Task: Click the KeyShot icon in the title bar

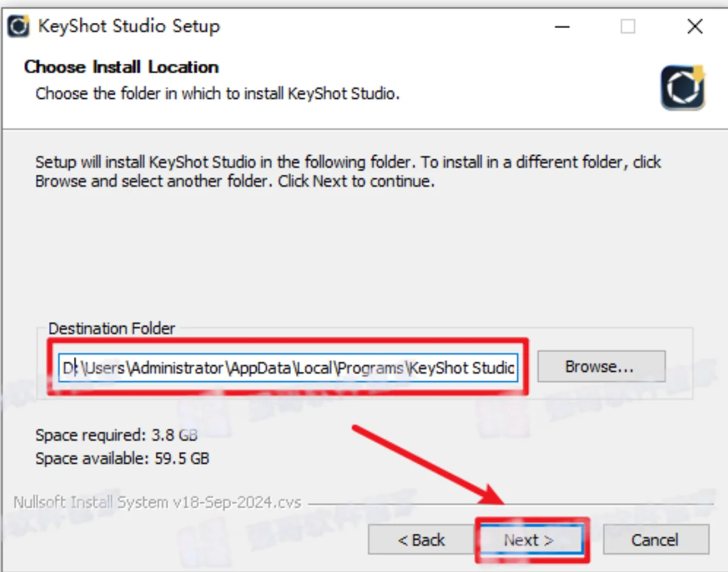Action: click(18, 26)
